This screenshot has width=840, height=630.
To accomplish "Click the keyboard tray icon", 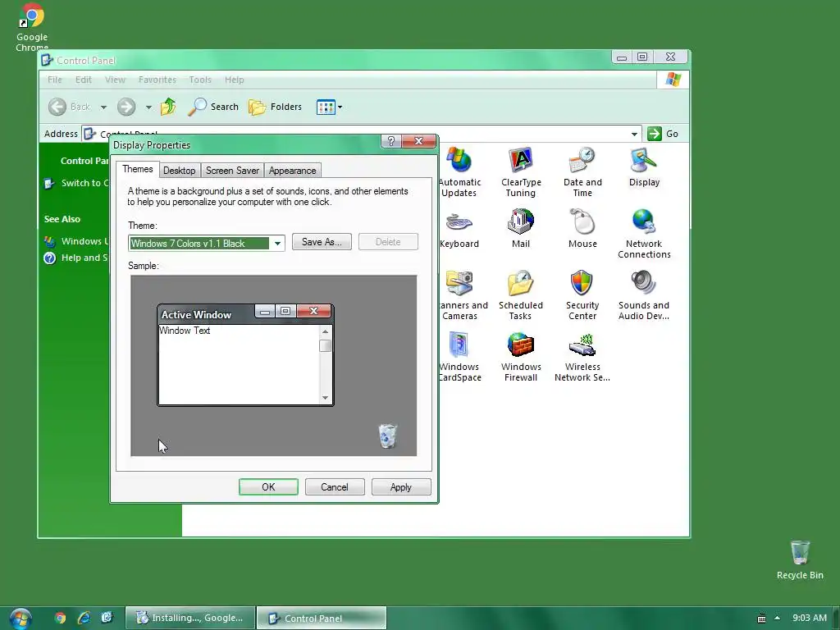I will (x=761, y=619).
